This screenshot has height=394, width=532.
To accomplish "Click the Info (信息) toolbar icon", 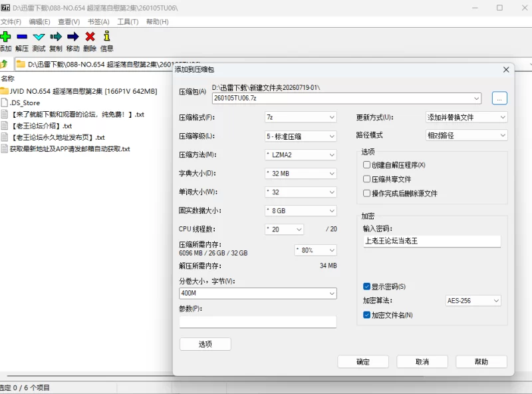I will [106, 36].
